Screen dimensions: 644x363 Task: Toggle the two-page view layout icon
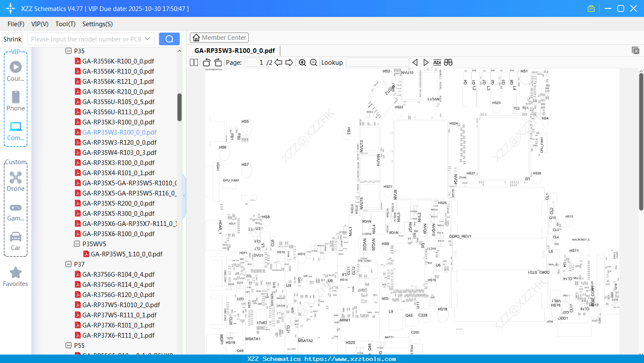194,63
